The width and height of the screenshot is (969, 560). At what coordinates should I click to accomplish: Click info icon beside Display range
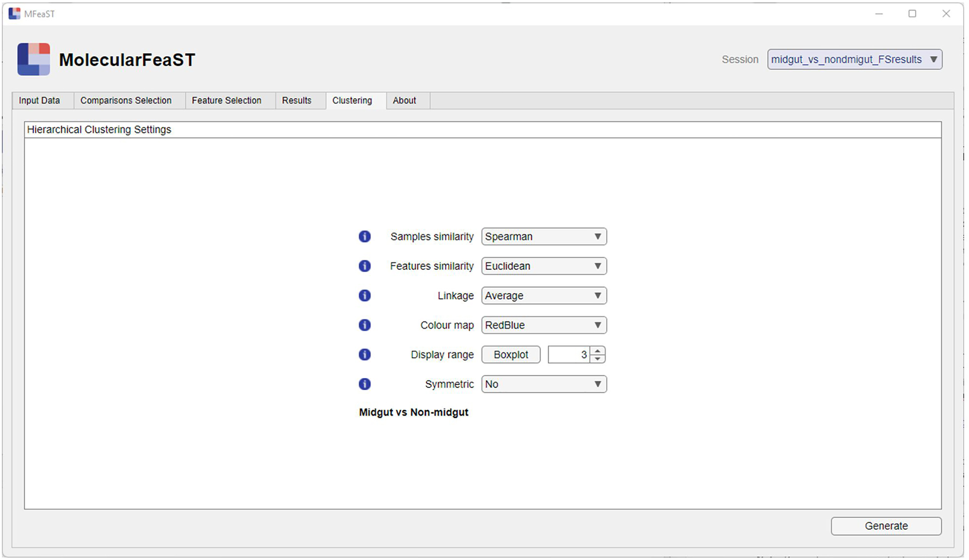tap(365, 354)
